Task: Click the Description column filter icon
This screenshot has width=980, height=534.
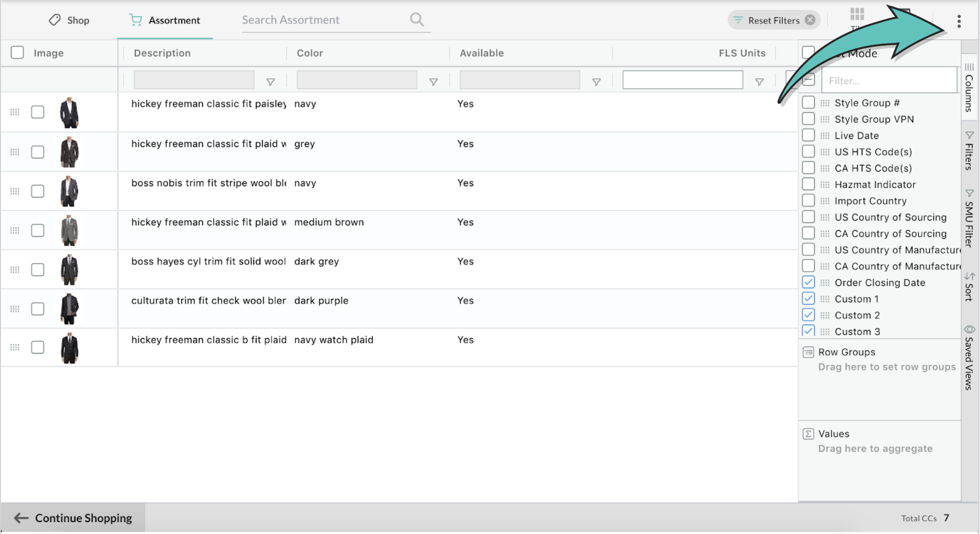Action: (x=271, y=82)
